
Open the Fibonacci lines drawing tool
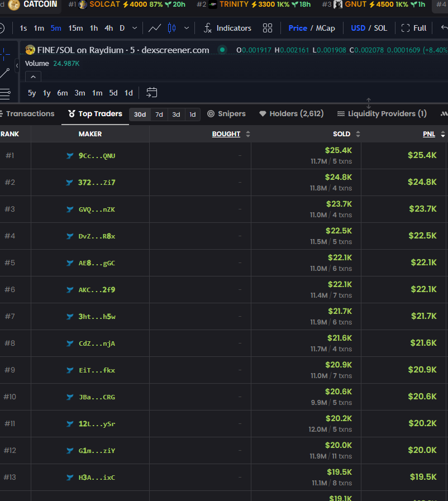[5, 94]
